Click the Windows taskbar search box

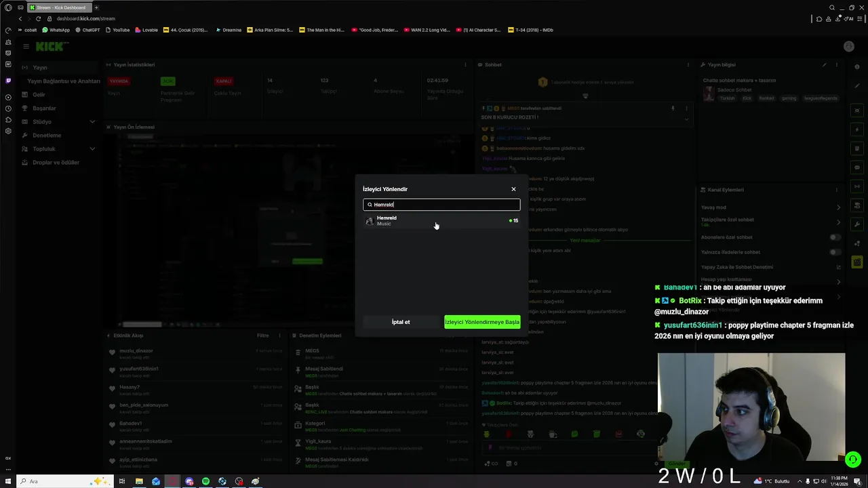[x=64, y=481]
